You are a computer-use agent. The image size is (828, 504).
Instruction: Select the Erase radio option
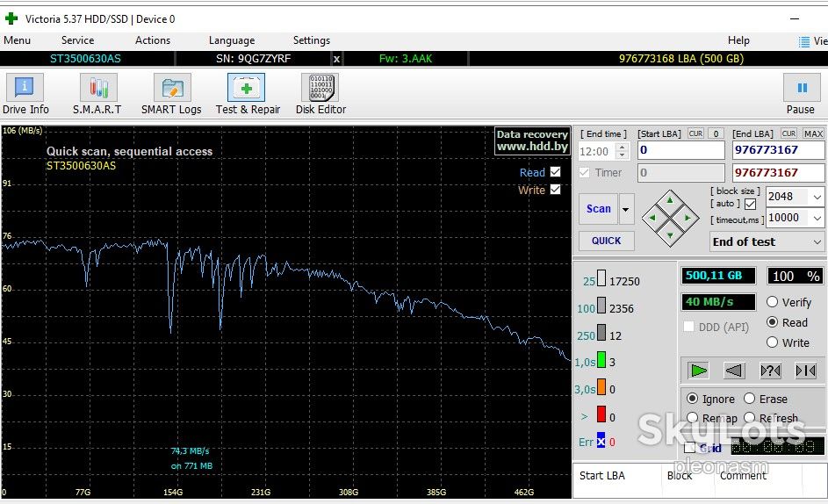click(749, 399)
